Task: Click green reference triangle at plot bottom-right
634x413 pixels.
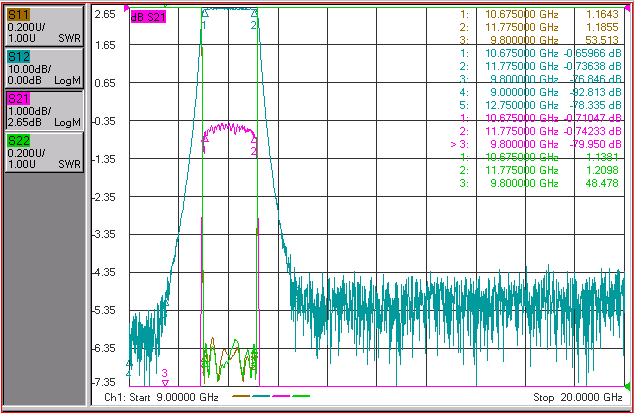Action: click(x=627, y=386)
